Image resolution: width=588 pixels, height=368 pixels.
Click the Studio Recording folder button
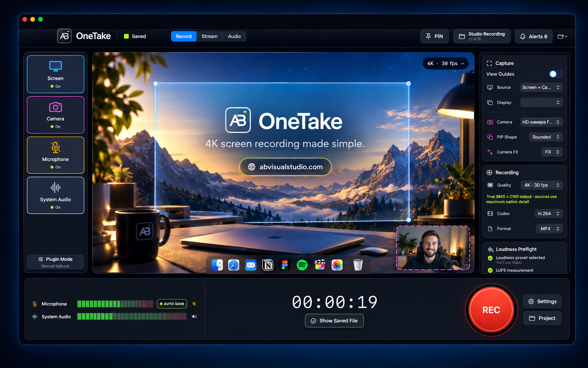(482, 36)
